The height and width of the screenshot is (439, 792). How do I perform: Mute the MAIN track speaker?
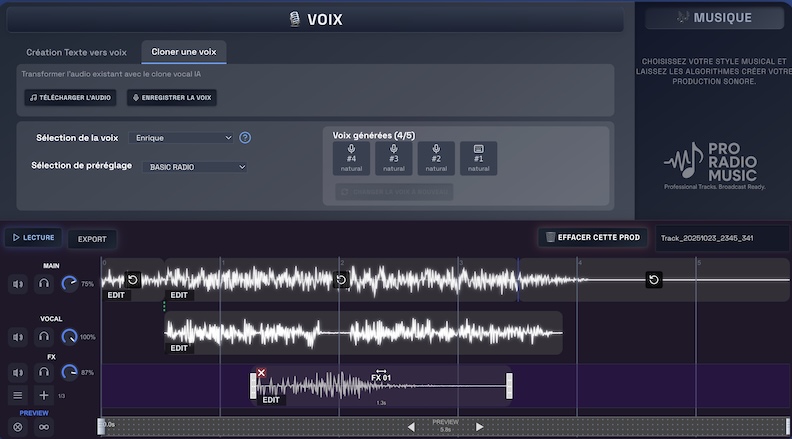[18, 284]
